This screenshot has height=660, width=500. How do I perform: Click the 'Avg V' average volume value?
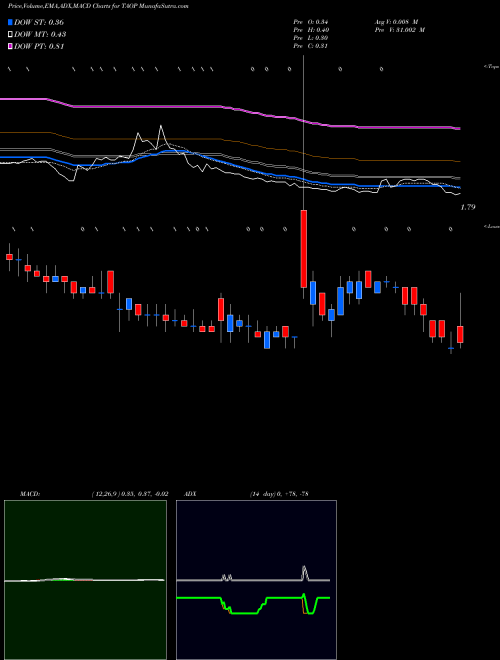396,21
